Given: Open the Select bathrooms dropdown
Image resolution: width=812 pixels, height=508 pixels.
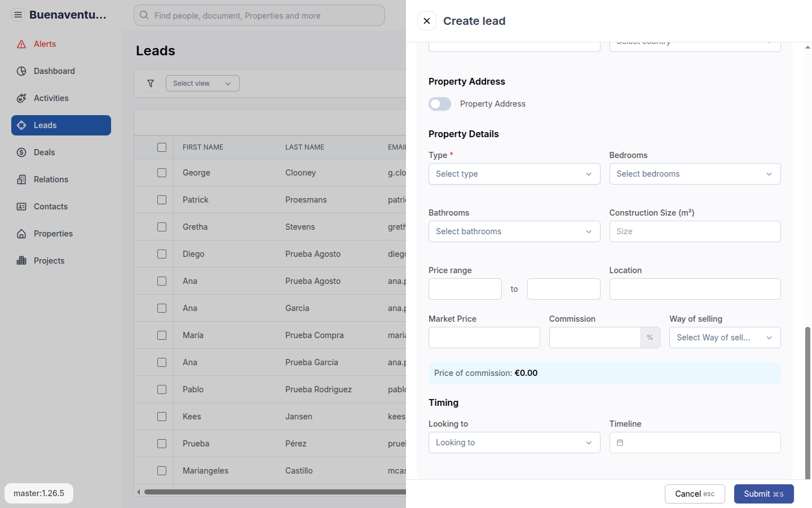Looking at the screenshot, I should [514, 231].
